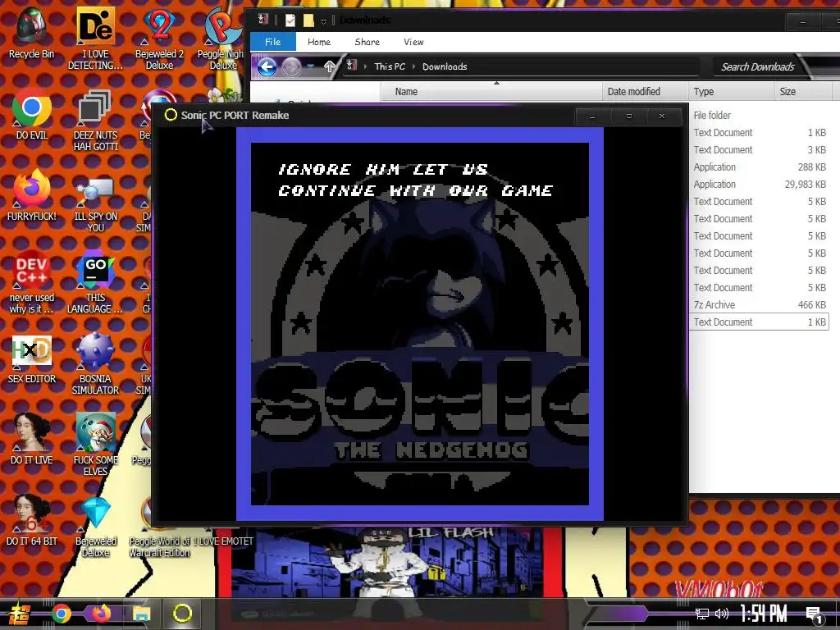Show the calendar via 1:54 PM clock
This screenshot has width=840, height=630.
(x=764, y=614)
